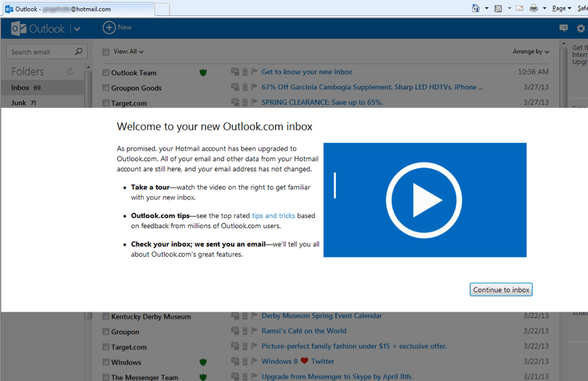Flag the Picture-perfect family fashion message
Screen dimensions: 588x381
(254, 346)
